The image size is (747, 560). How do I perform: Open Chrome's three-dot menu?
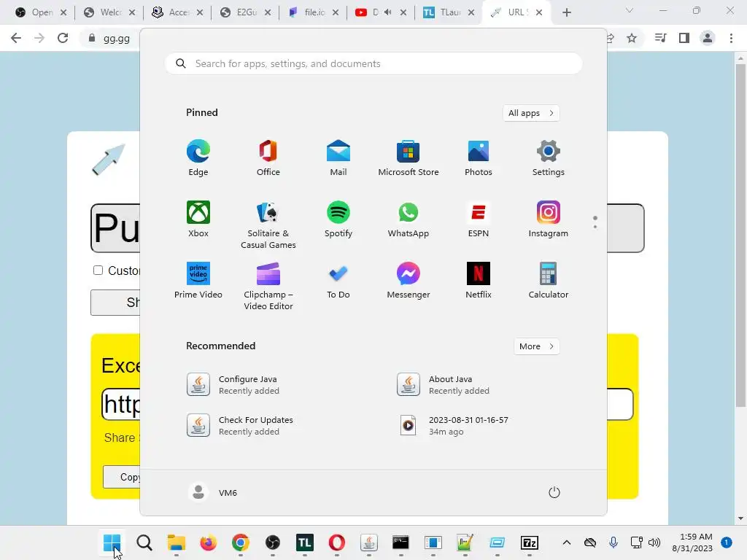tap(731, 38)
